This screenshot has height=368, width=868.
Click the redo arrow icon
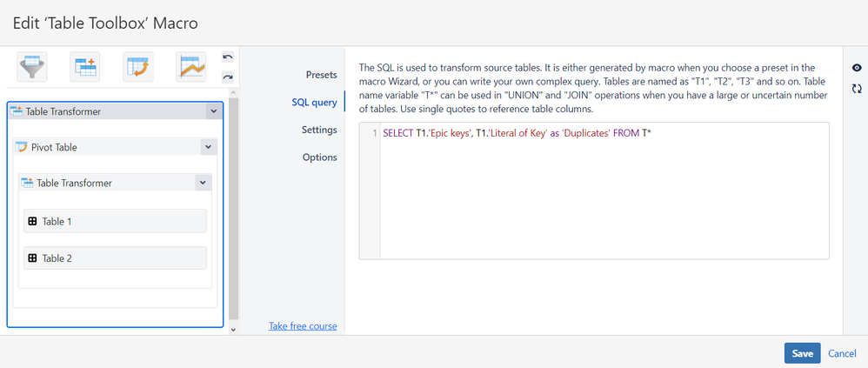[x=228, y=77]
